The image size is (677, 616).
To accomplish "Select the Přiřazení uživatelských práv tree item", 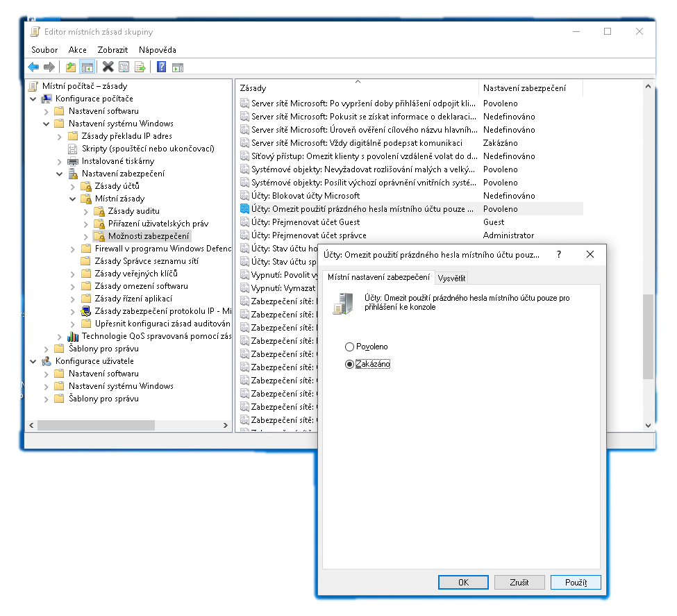I will [x=158, y=224].
